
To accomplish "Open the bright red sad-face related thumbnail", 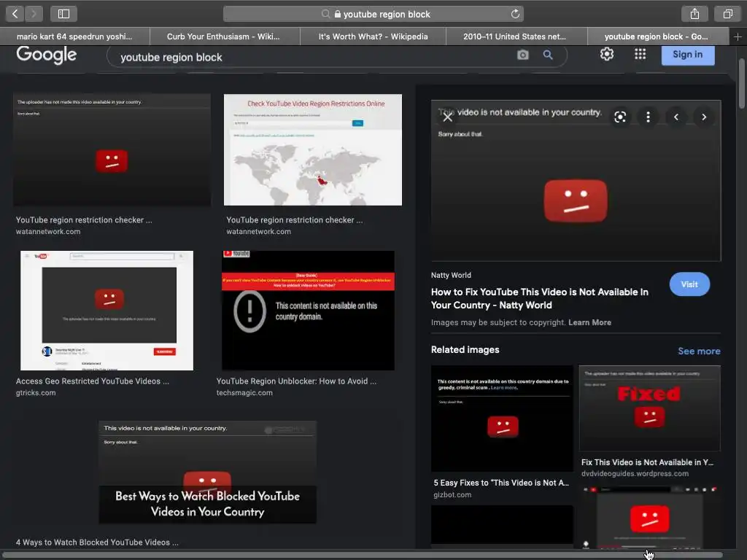I will coord(649,517).
